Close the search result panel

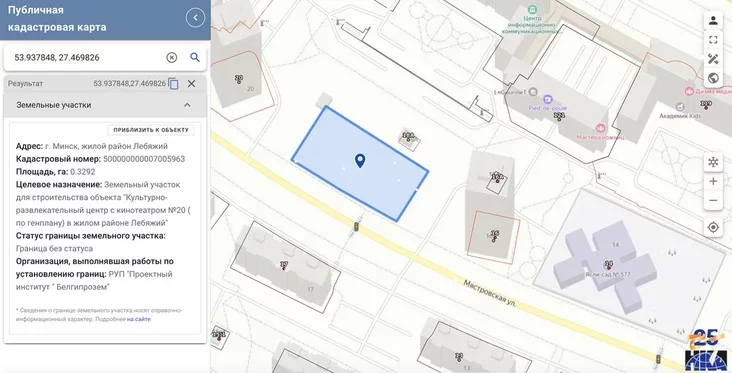(191, 84)
